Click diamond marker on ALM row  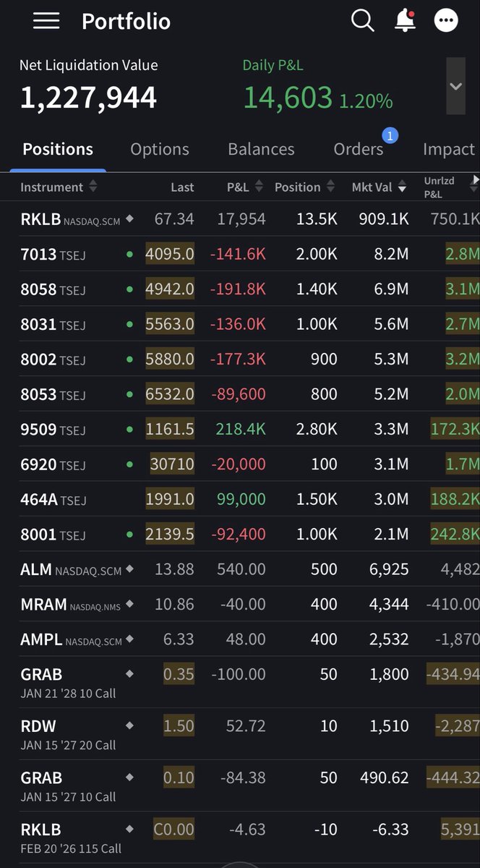click(x=129, y=569)
